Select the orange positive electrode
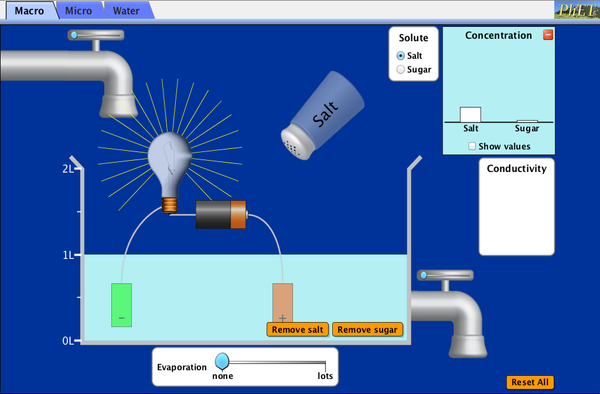 click(283, 303)
